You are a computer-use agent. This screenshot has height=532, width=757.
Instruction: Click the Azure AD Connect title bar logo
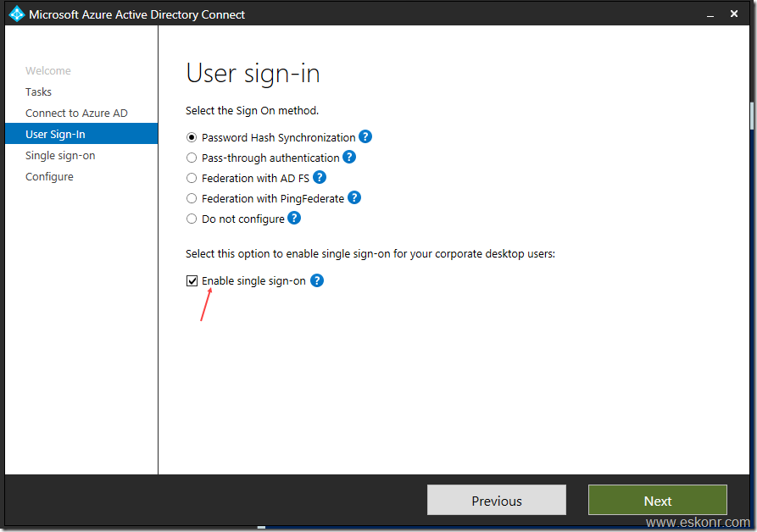point(17,14)
